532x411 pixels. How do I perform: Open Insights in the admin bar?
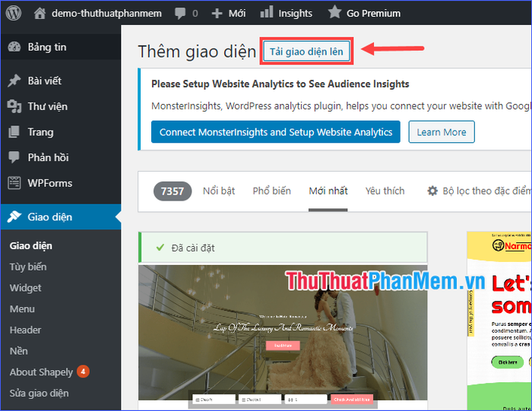(295, 14)
